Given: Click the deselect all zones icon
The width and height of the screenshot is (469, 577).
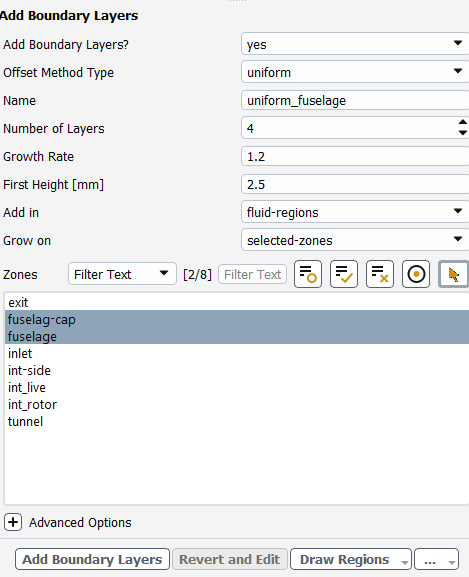Looking at the screenshot, I should [380, 274].
